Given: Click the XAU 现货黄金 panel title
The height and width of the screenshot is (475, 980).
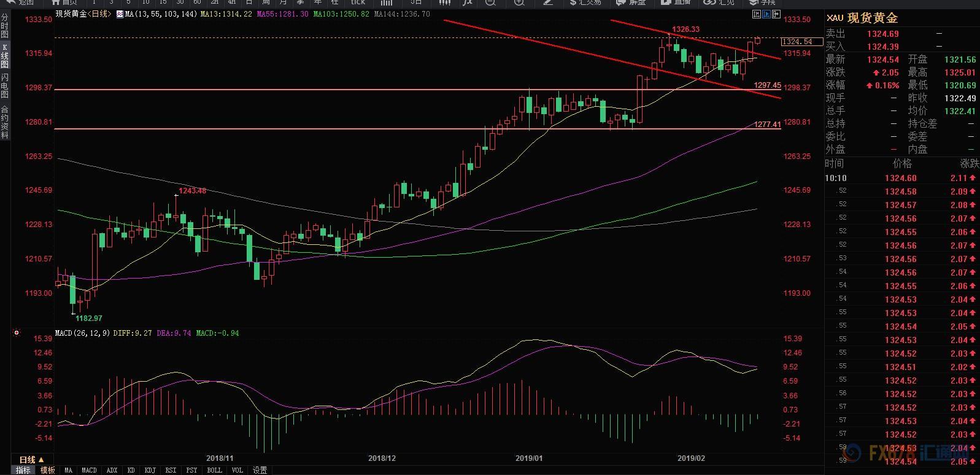Looking at the screenshot, I should [x=862, y=18].
